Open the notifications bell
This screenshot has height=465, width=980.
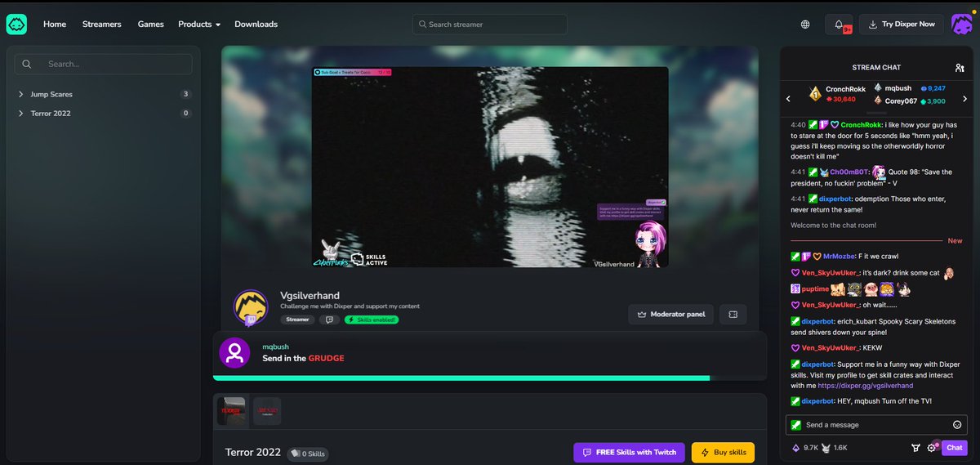pyautogui.click(x=839, y=25)
